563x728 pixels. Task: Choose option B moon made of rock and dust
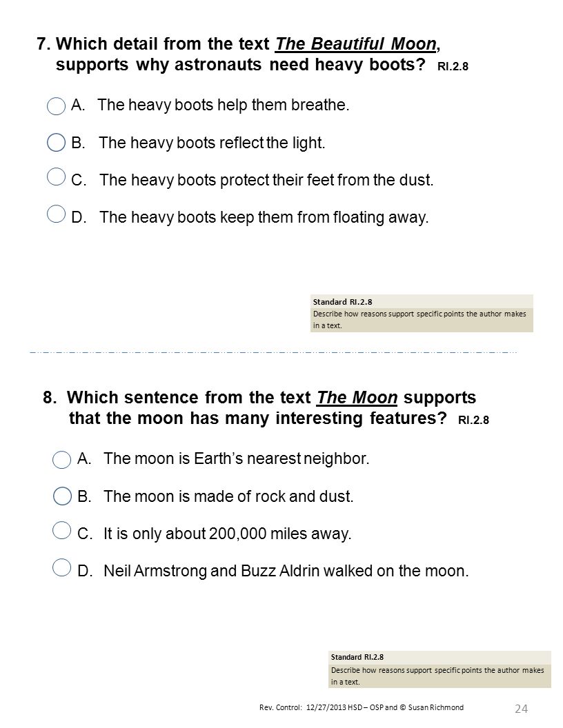(62, 496)
